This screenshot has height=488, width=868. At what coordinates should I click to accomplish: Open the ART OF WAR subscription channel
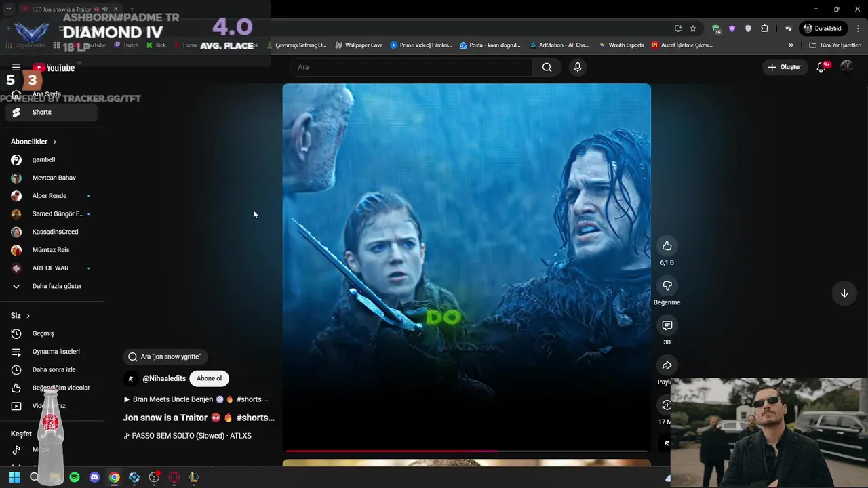click(x=52, y=268)
